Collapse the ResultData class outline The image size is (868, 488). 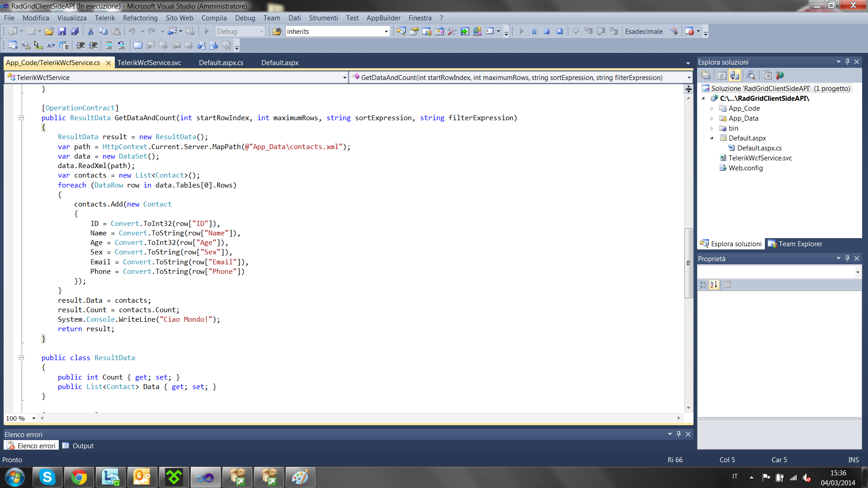pyautogui.click(x=21, y=358)
